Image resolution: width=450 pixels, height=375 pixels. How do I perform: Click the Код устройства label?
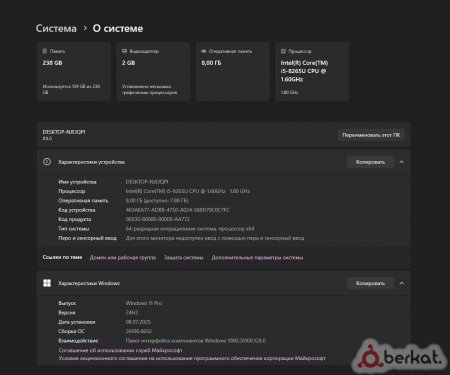pyautogui.click(x=77, y=210)
